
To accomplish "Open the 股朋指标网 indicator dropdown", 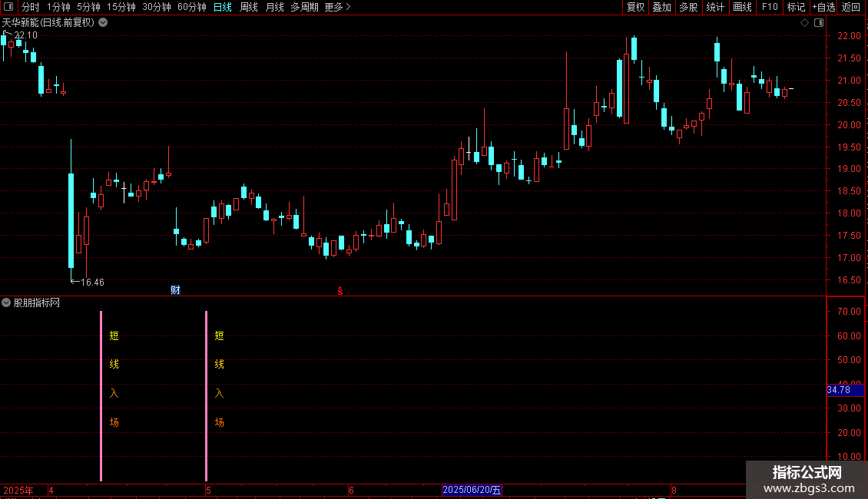I will [x=6, y=302].
